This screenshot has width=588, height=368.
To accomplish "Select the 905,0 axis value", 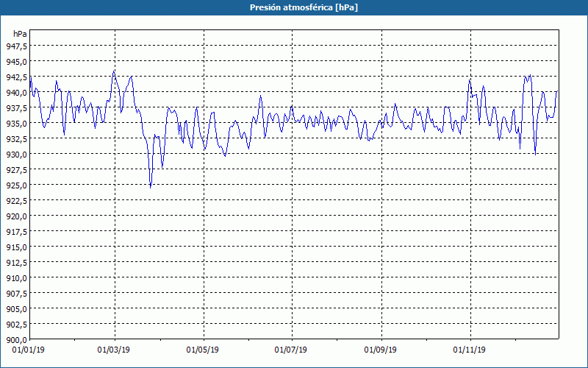I will click(16, 309).
